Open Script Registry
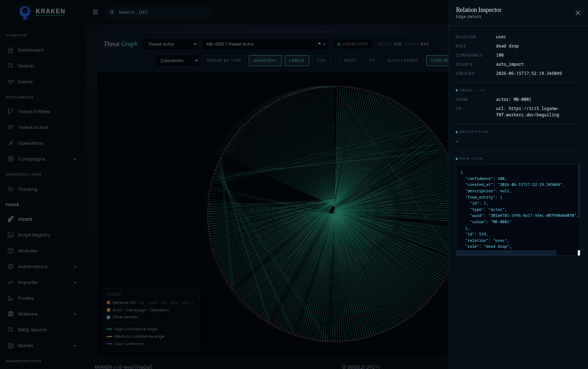The width and height of the screenshot is (588, 369). [x=34, y=235]
